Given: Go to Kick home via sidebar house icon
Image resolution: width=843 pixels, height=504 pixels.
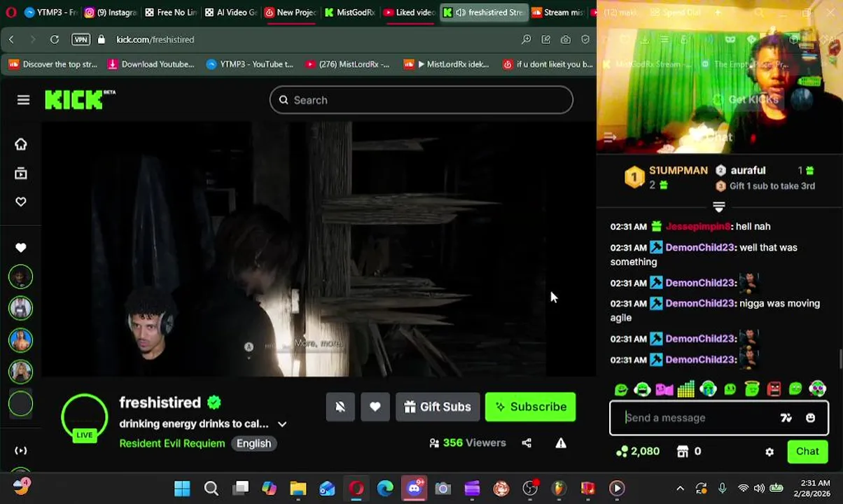Looking at the screenshot, I should [x=21, y=144].
